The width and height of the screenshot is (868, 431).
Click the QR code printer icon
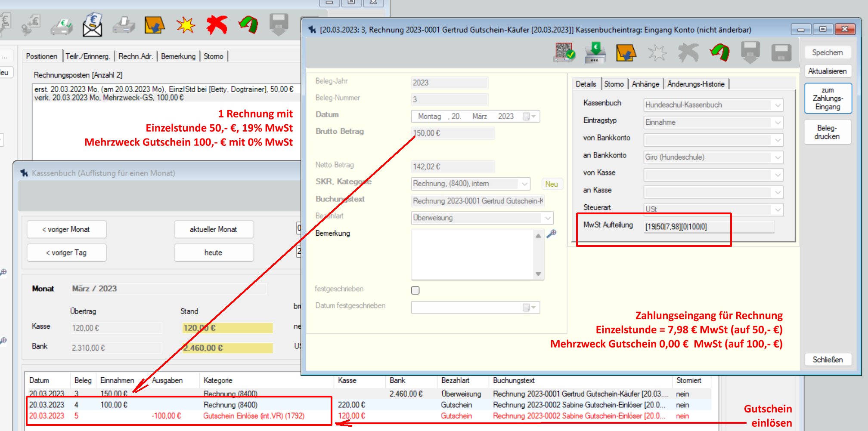pos(564,53)
